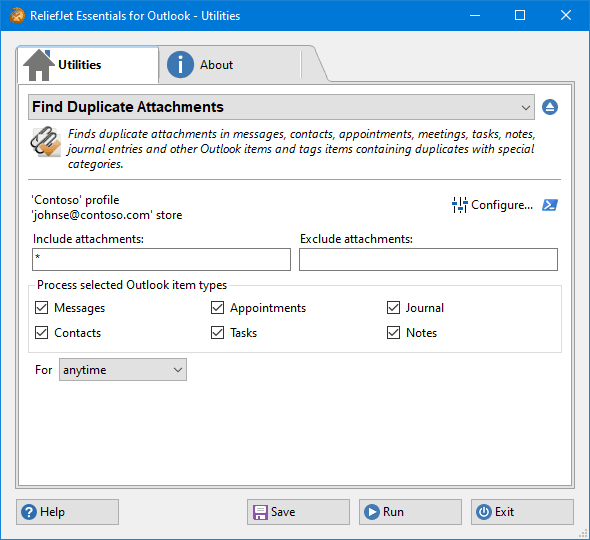The width and height of the screenshot is (590, 540).
Task: Click the Exit button
Action: click(x=522, y=512)
